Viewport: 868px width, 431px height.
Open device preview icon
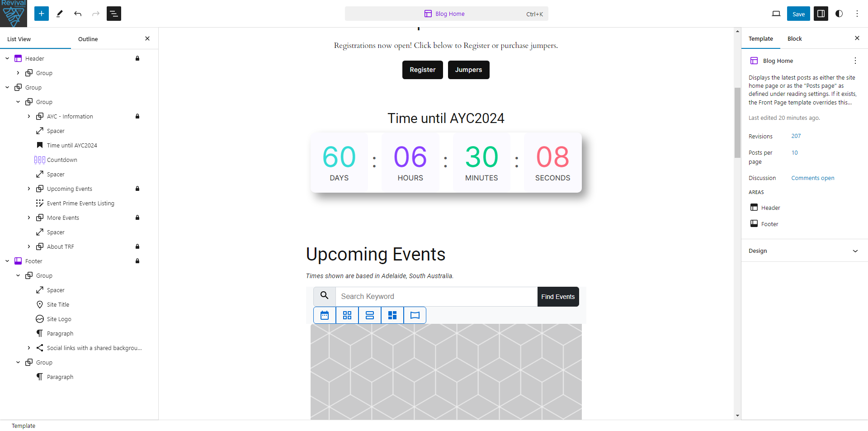pyautogui.click(x=776, y=14)
